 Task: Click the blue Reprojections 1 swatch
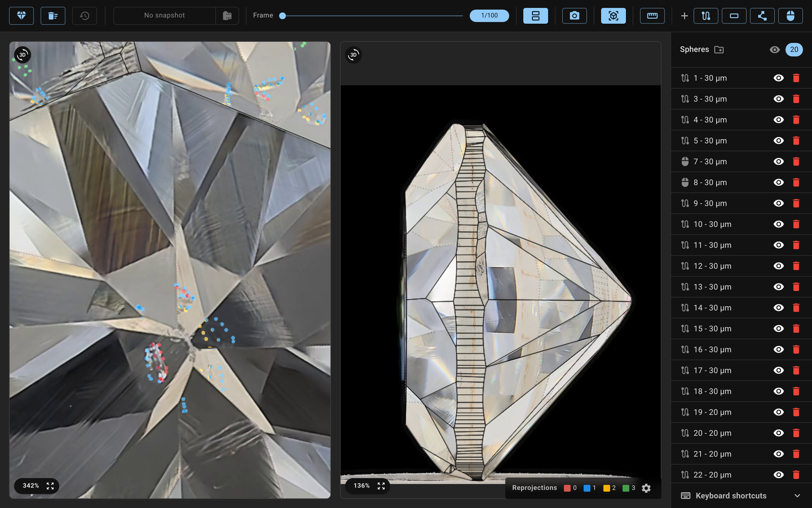[587, 488]
